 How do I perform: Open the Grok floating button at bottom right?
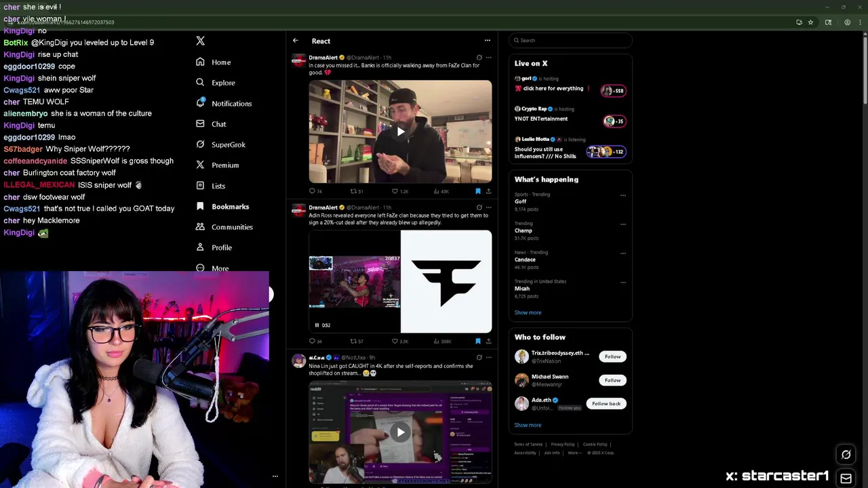pos(846,455)
